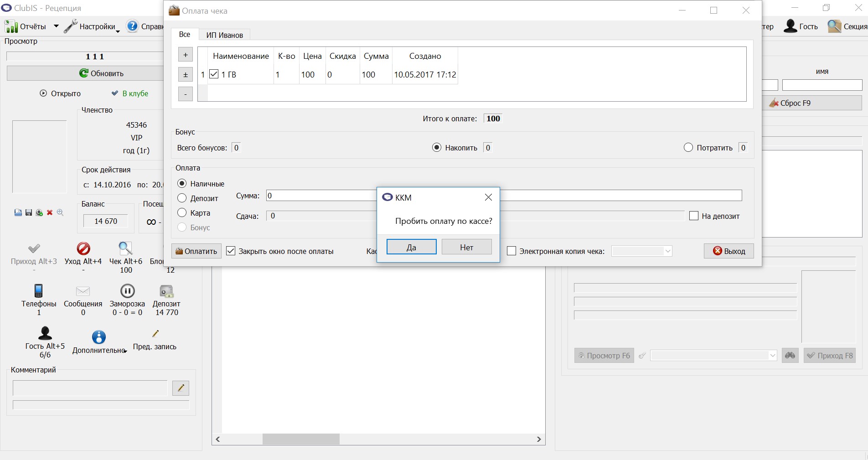Uncheck the 1 ГВ item row checkbox
Image resolution: width=868 pixels, height=460 pixels.
214,74
